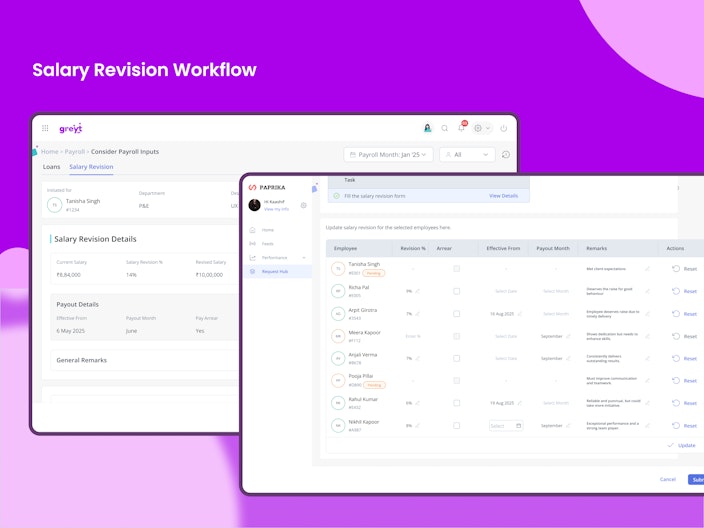Viewport: 704px width, 528px height.
Task: Click the View Details link
Action: pos(503,196)
